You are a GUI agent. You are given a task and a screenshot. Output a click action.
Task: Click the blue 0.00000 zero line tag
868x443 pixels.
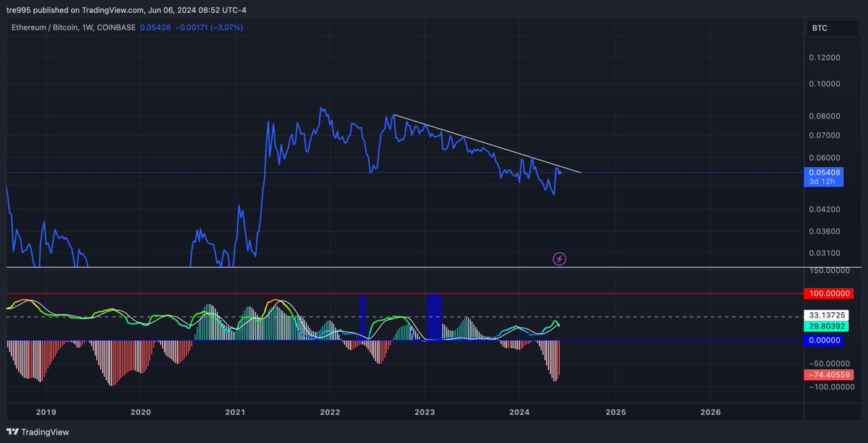[825, 340]
